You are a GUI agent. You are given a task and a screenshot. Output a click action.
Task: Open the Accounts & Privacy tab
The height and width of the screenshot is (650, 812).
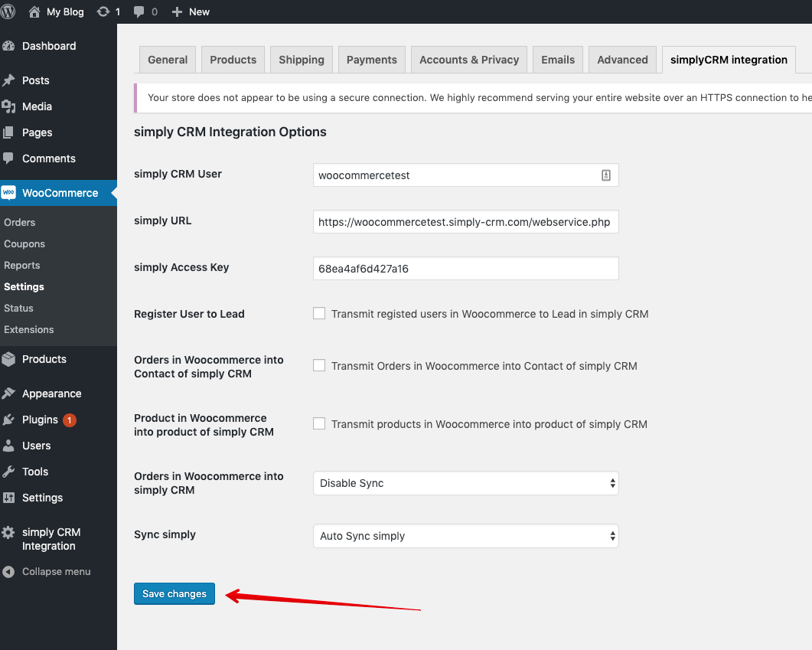[x=468, y=60]
